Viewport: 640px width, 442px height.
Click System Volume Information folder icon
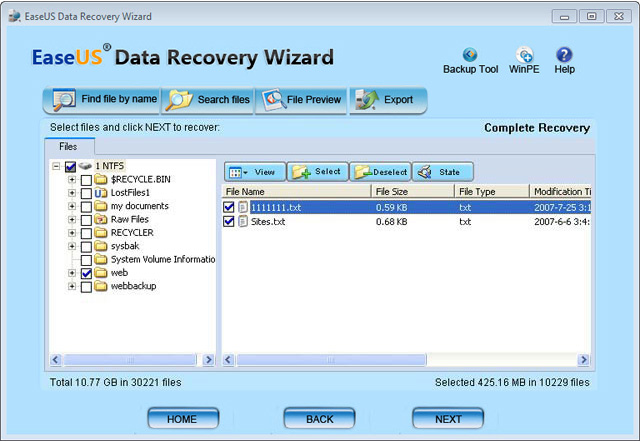(100, 259)
